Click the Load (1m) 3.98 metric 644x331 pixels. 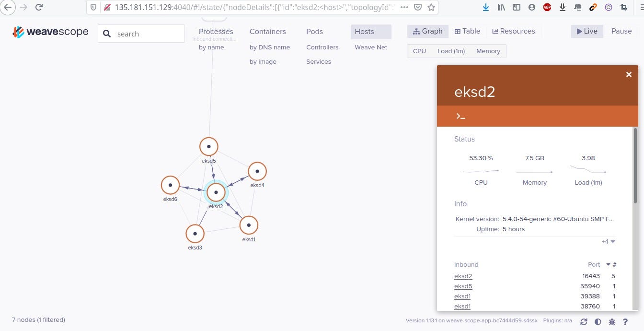coord(588,170)
